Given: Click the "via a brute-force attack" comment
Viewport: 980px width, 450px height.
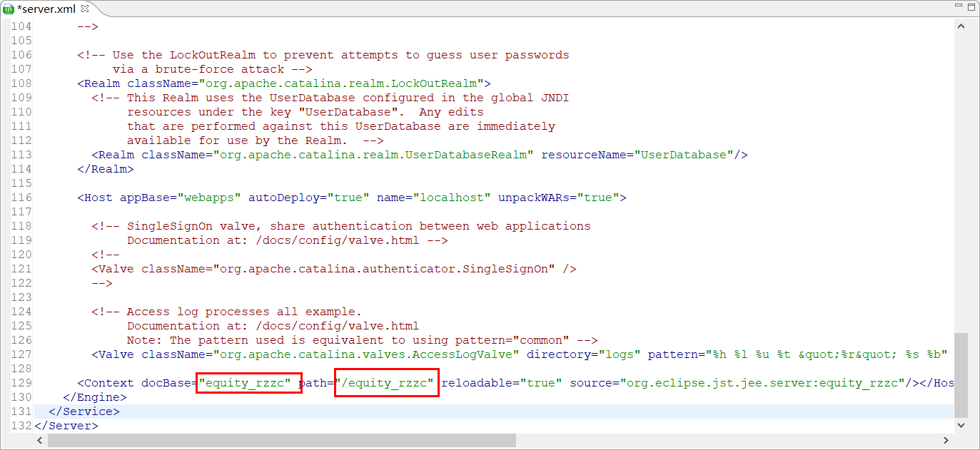Looking at the screenshot, I should tap(213, 69).
